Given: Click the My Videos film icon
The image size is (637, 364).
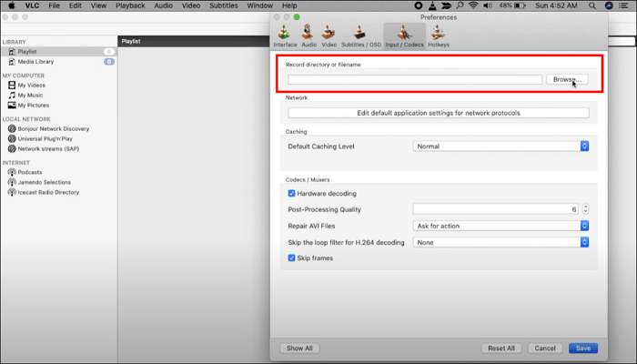Looking at the screenshot, I should 12,85.
